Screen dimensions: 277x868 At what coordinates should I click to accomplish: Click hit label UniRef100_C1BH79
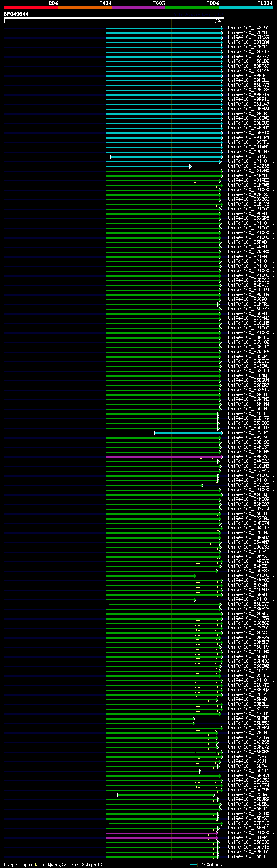(248, 418)
